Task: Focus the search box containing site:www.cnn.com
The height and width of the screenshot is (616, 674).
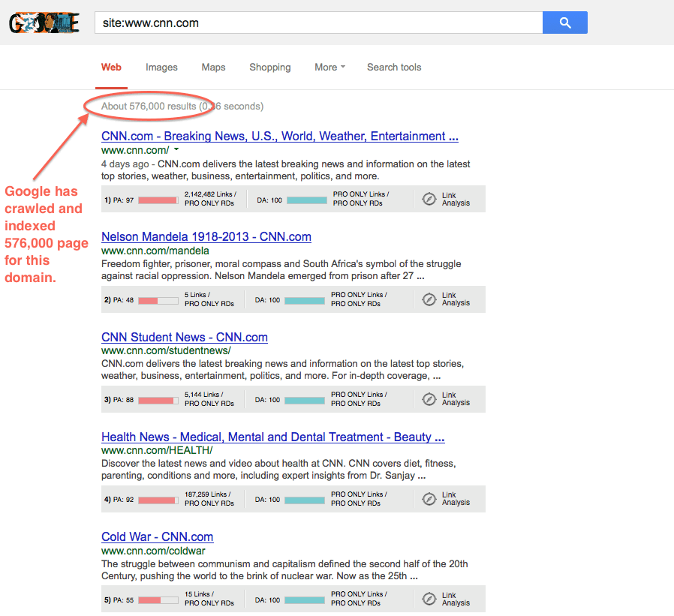Action: tap(318, 23)
